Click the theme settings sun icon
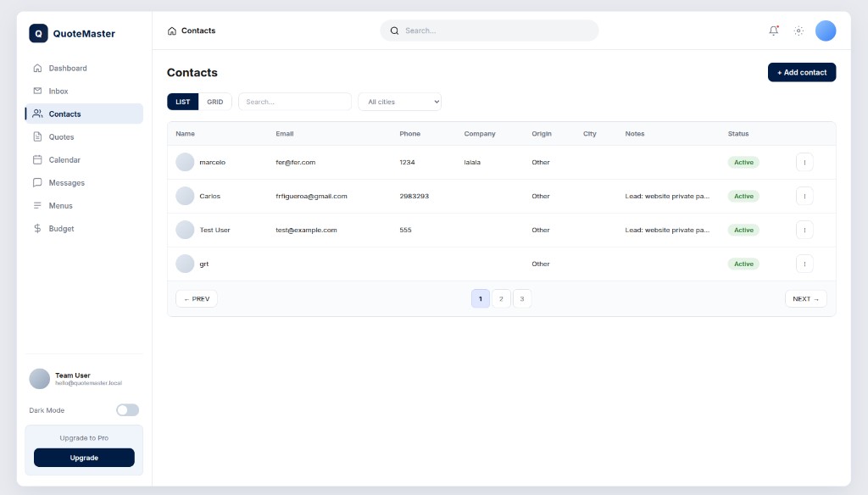Image resolution: width=868 pixels, height=495 pixels. click(x=798, y=31)
